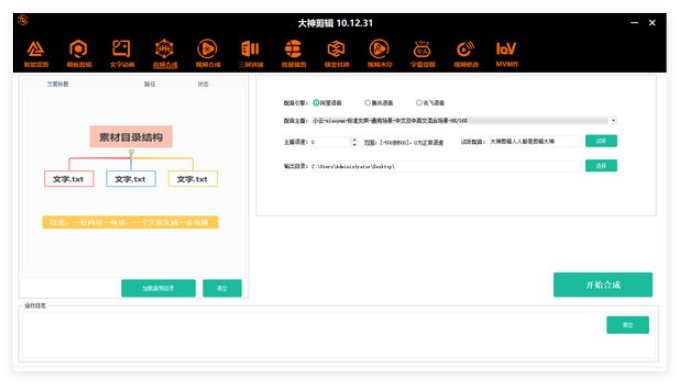Focus the audition sample text field

pos(535,141)
